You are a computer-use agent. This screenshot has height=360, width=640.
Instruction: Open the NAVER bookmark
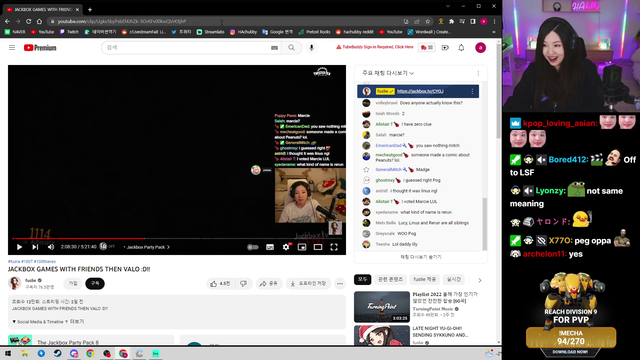pyautogui.click(x=15, y=32)
